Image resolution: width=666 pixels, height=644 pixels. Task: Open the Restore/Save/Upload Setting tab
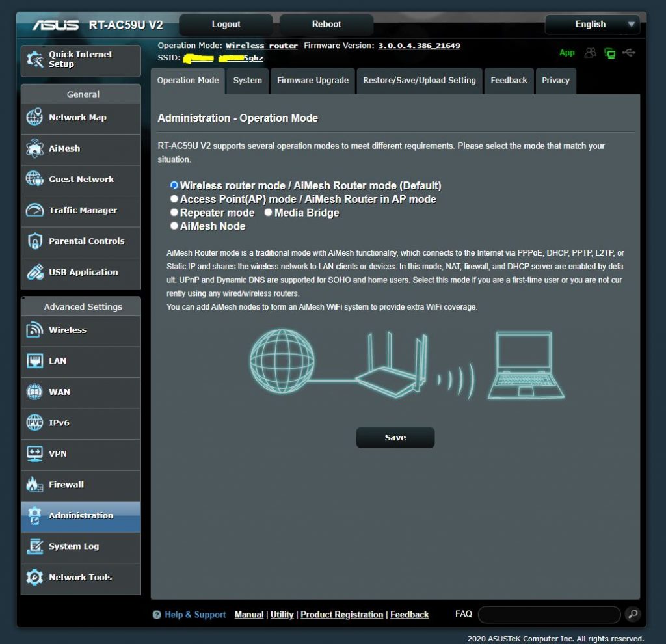point(420,80)
